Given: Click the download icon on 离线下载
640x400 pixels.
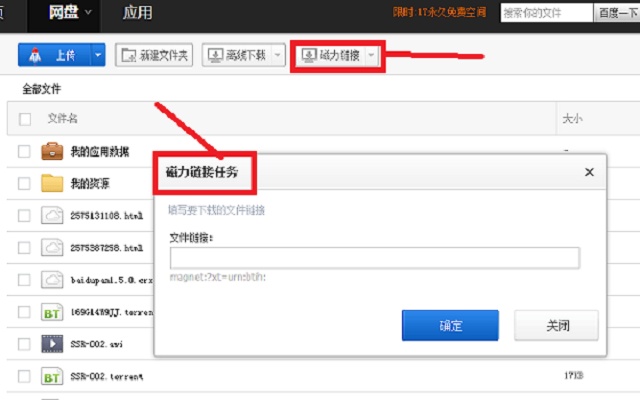Looking at the screenshot, I should tap(216, 55).
